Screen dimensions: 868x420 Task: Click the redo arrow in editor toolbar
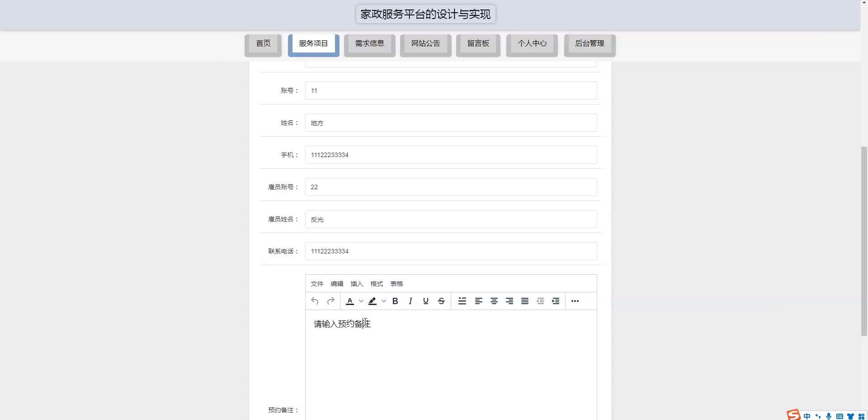[330, 301]
